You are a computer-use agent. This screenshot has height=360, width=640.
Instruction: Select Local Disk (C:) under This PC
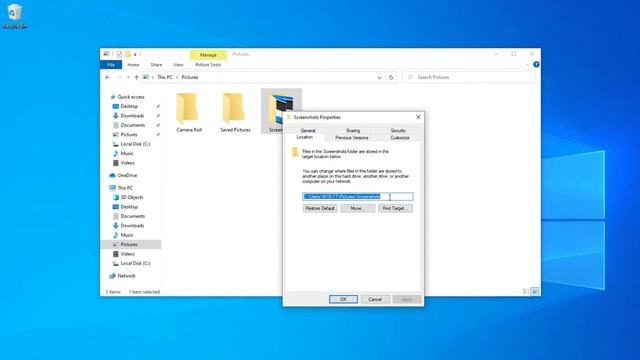pyautogui.click(x=135, y=263)
